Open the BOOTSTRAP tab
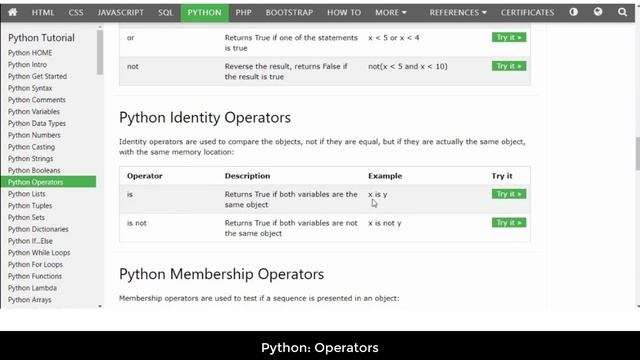This screenshot has height=360, width=640. point(289,13)
